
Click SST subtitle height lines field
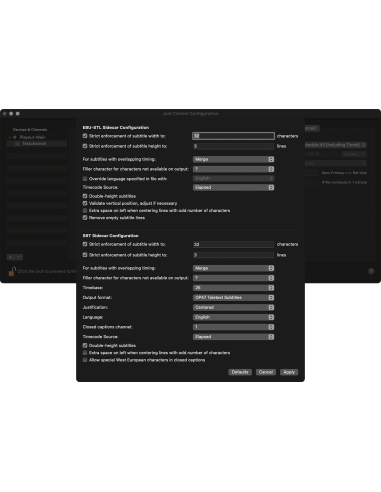click(x=233, y=255)
